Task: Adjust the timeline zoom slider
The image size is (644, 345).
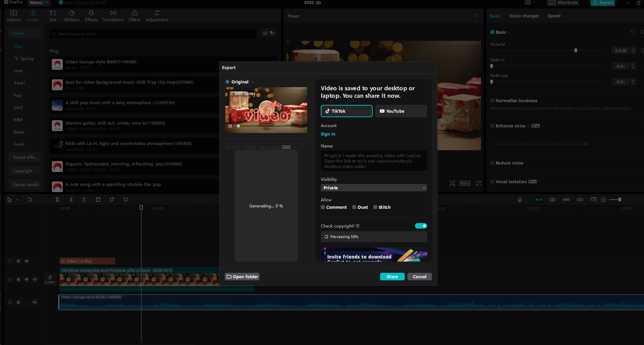Action: 619,200
